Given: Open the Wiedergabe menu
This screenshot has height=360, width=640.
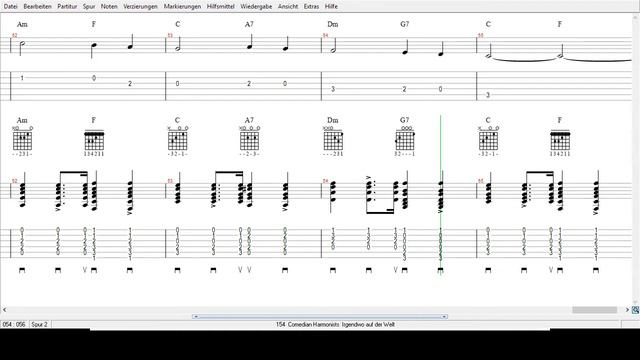Looking at the screenshot, I should (x=256, y=7).
